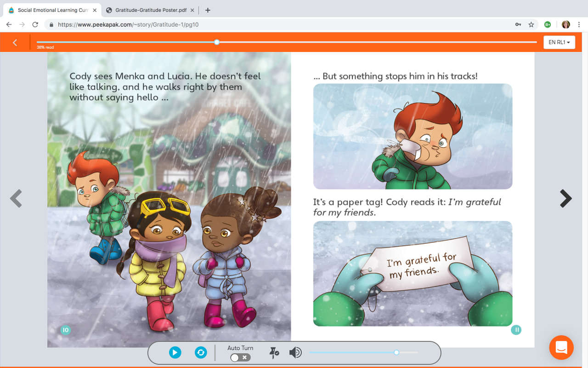Toggle the Auto Turn switch

pyautogui.click(x=240, y=357)
